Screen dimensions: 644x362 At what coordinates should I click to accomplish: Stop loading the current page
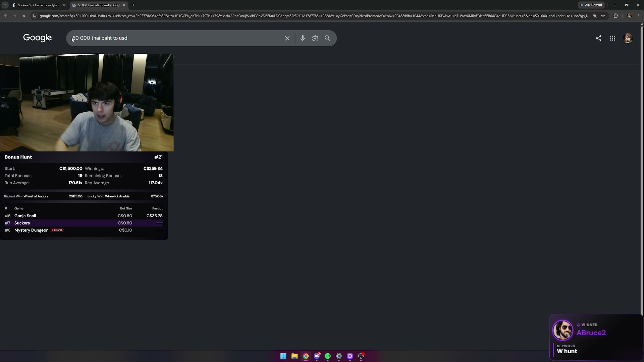24,16
